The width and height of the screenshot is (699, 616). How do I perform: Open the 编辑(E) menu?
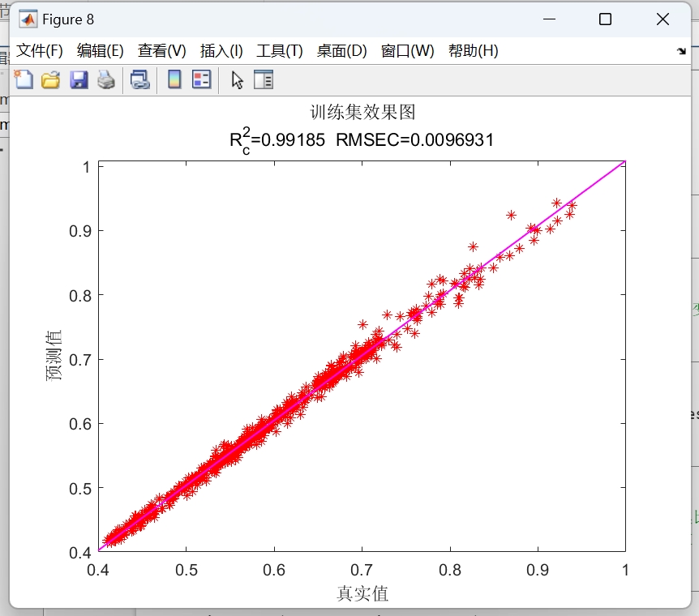[97, 49]
